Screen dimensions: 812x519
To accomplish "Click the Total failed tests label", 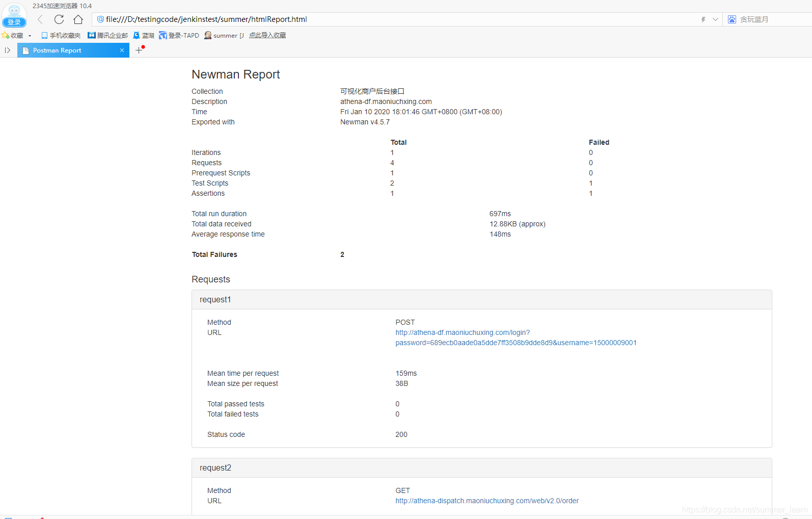I will pyautogui.click(x=233, y=414).
